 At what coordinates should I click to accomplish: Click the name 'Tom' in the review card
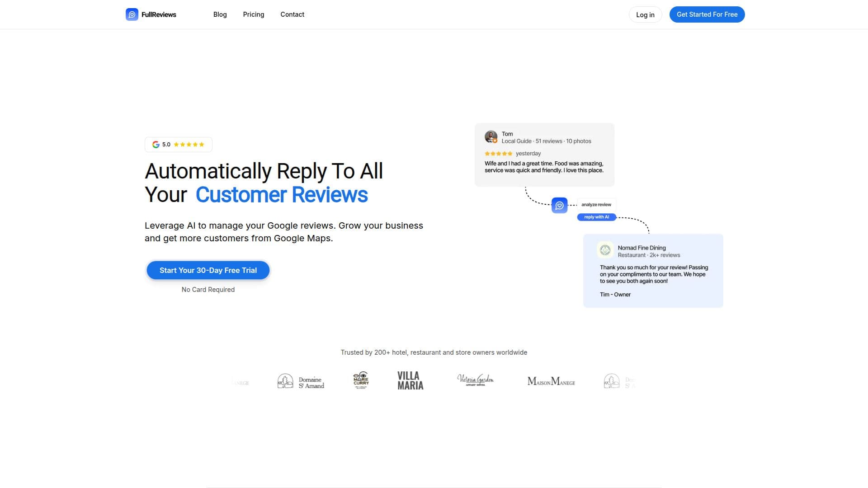click(x=507, y=134)
